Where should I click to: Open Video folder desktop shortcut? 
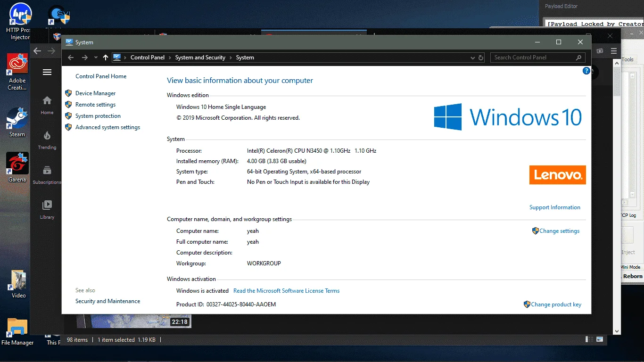click(x=18, y=284)
